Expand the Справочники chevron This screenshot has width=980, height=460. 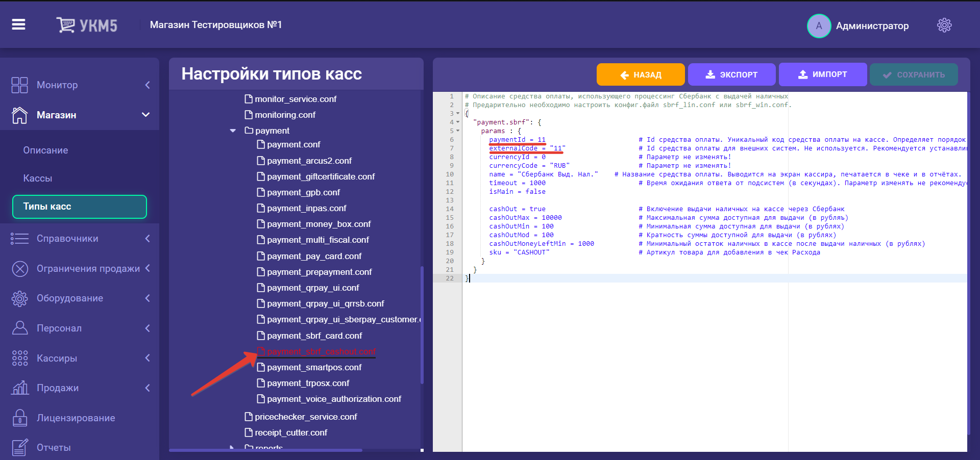pos(148,239)
